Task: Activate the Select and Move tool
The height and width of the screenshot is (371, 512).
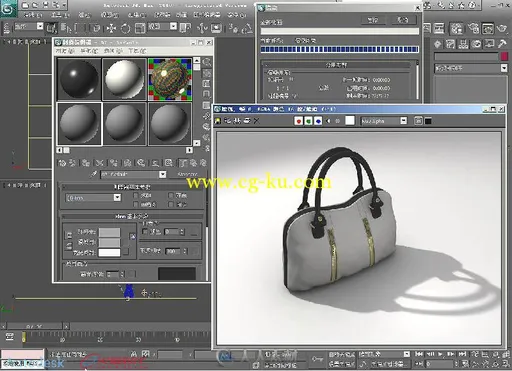Action: coord(111,28)
